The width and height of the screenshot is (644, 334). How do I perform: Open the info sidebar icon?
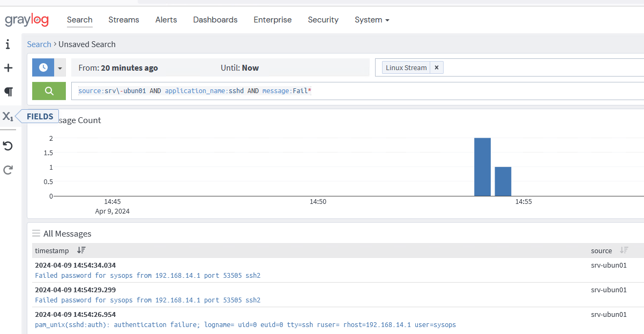coord(8,44)
